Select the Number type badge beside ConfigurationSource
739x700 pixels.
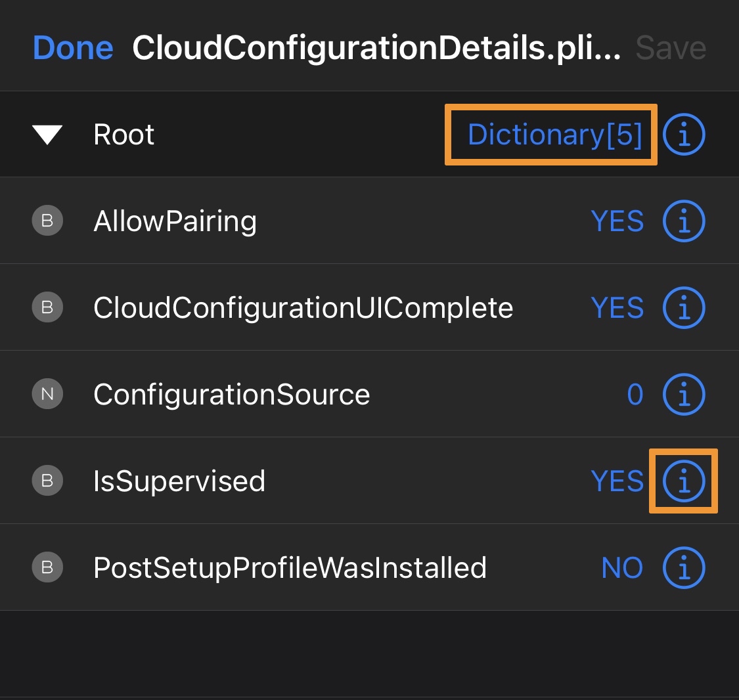[47, 394]
